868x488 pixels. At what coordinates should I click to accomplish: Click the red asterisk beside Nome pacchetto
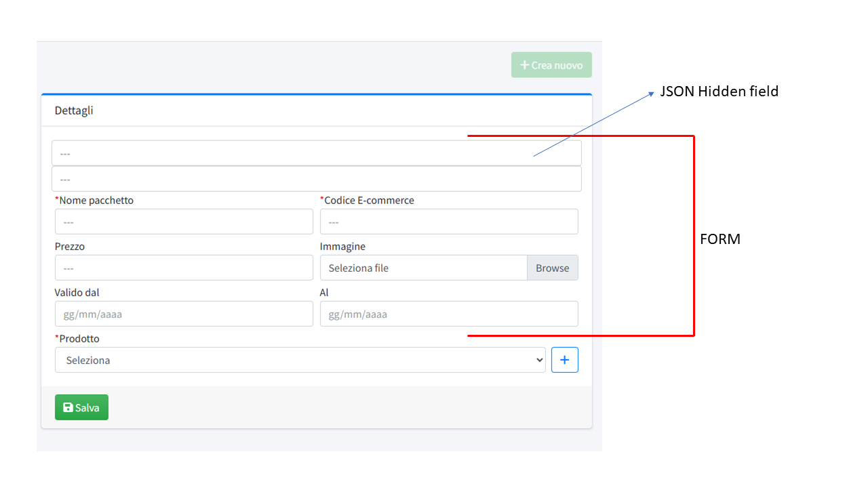[57, 200]
